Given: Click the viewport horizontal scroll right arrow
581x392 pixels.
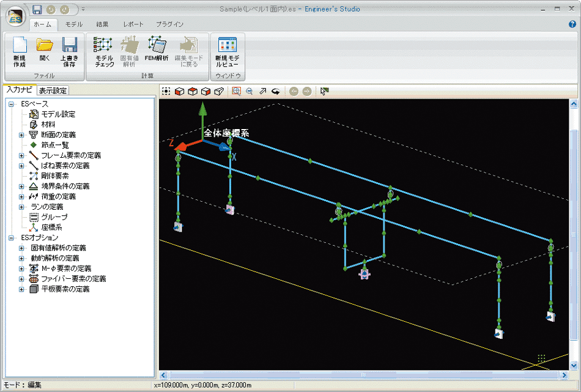Looking at the screenshot, I should pyautogui.click(x=564, y=375).
